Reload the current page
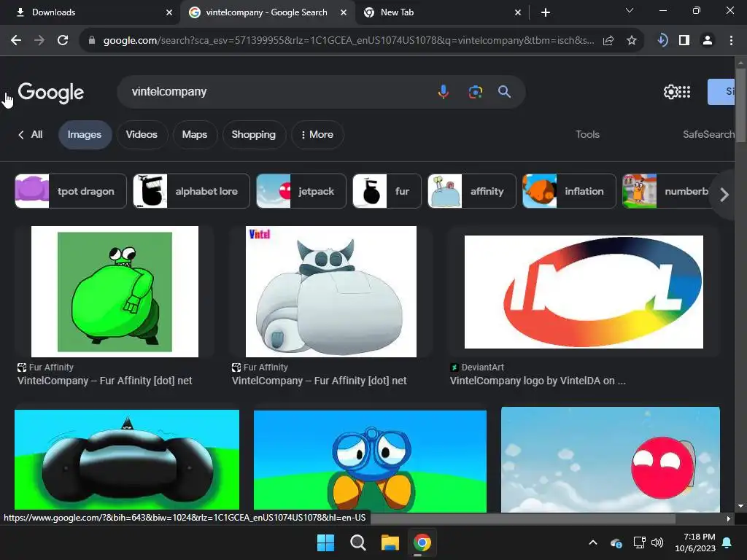Viewport: 747px width, 560px height. 63,41
